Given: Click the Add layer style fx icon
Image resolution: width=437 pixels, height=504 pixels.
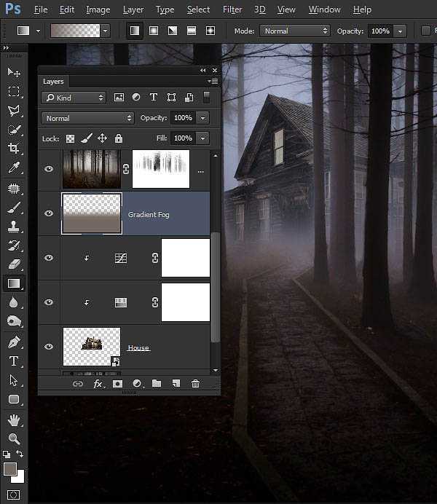Looking at the screenshot, I should point(98,384).
